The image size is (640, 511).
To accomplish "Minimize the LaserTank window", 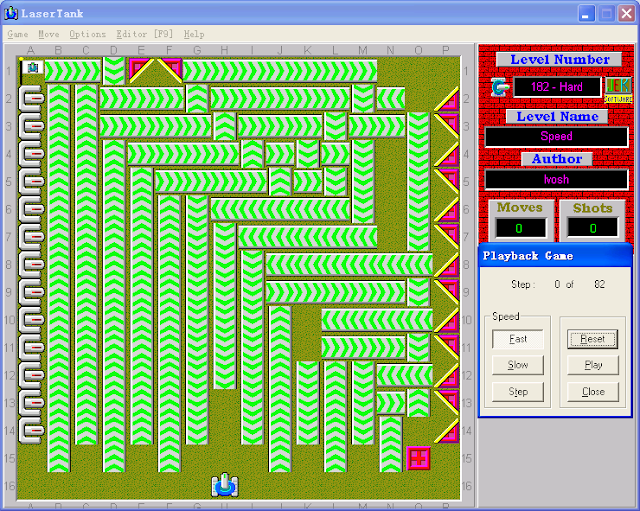I will click(x=586, y=13).
